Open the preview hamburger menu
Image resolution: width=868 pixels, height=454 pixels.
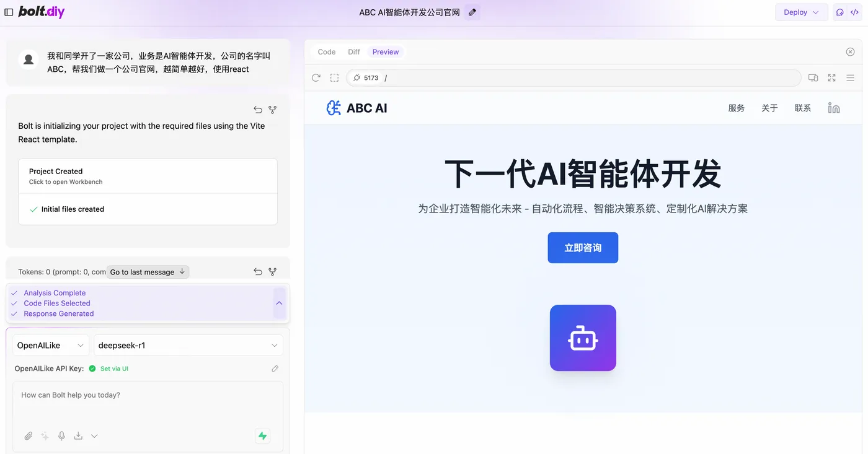[x=851, y=78]
